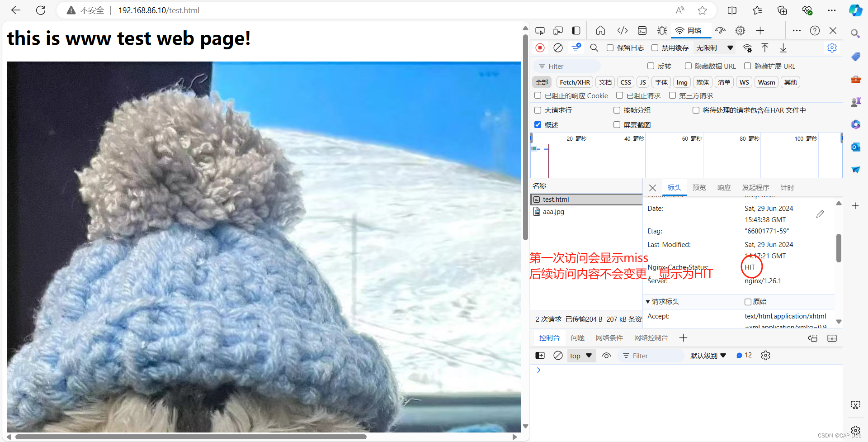The width and height of the screenshot is (868, 442).
Task: Open DevTools customize three-dots menu
Action: [797, 30]
